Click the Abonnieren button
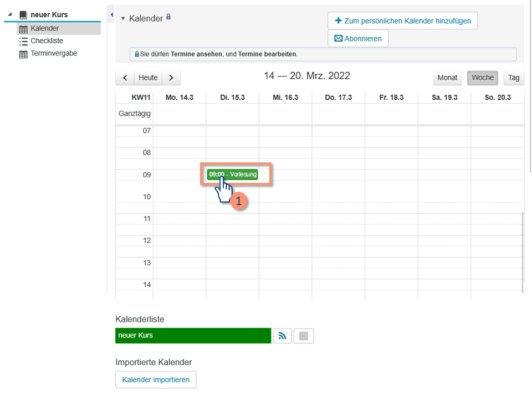Image resolution: width=532 pixels, height=399 pixels. click(358, 39)
